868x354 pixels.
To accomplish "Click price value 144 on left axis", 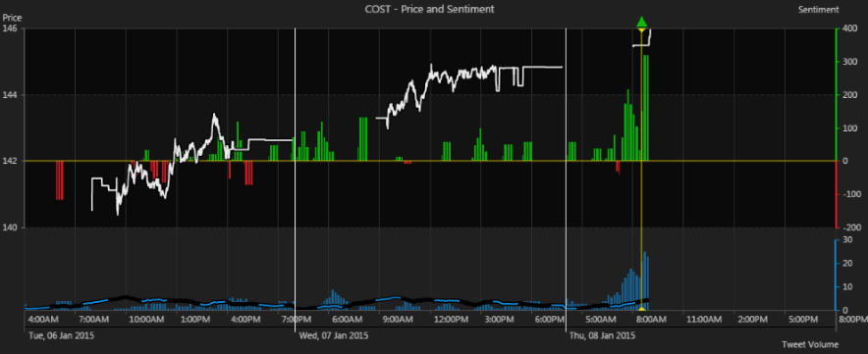I will coord(10,94).
